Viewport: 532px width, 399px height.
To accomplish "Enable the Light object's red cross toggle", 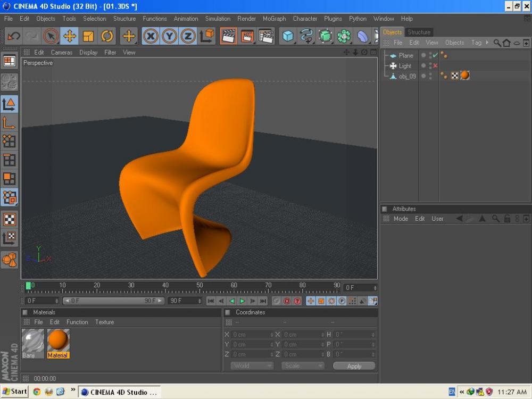I will click(x=435, y=66).
